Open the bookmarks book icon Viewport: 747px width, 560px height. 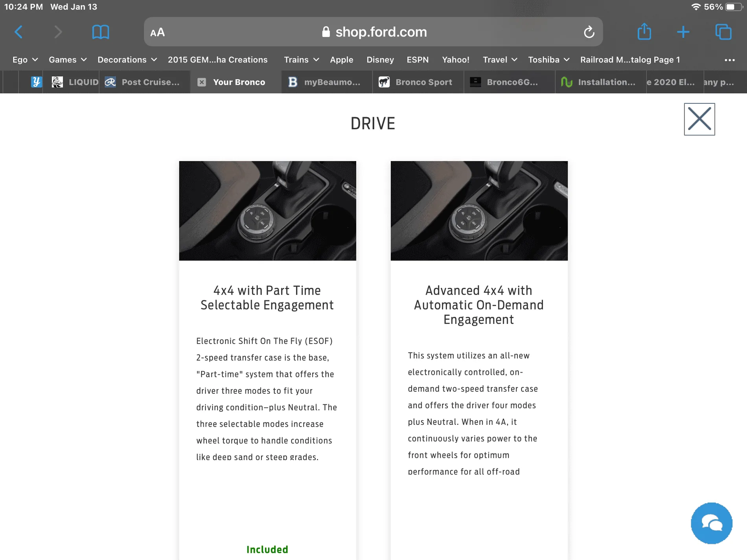tap(100, 32)
